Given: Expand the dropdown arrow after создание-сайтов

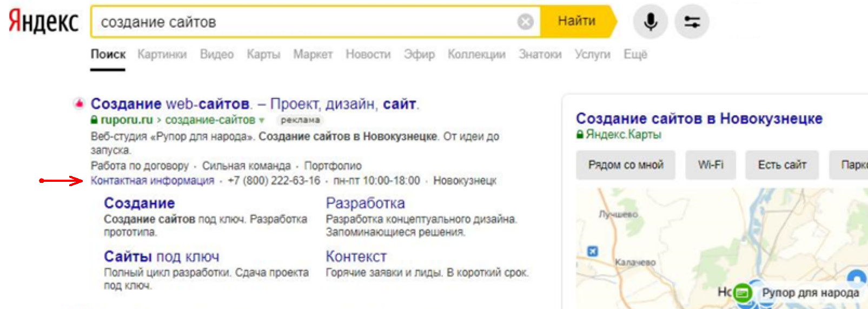Looking at the screenshot, I should tap(261, 120).
